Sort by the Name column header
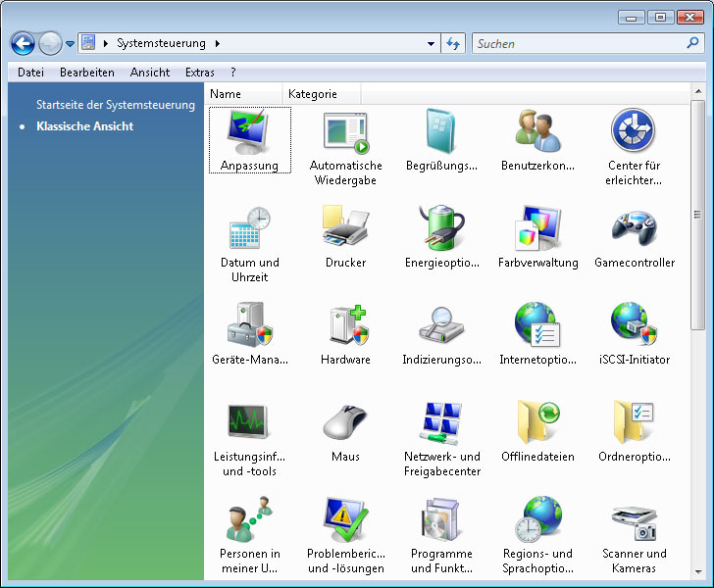The width and height of the screenshot is (714, 588). [x=245, y=94]
